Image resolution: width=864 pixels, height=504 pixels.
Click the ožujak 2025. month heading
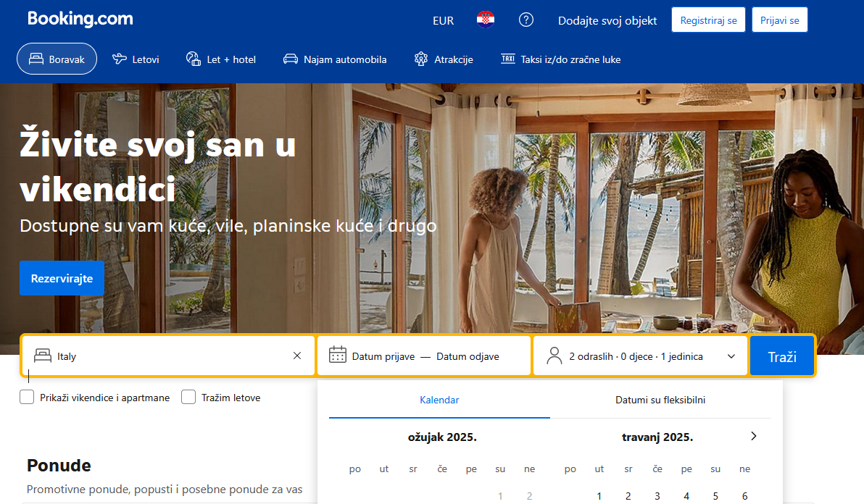pyautogui.click(x=442, y=437)
